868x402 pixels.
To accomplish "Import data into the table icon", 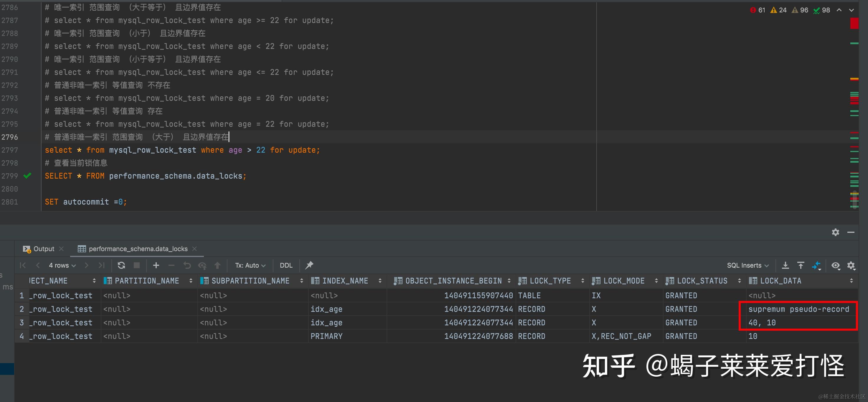I will tap(801, 265).
